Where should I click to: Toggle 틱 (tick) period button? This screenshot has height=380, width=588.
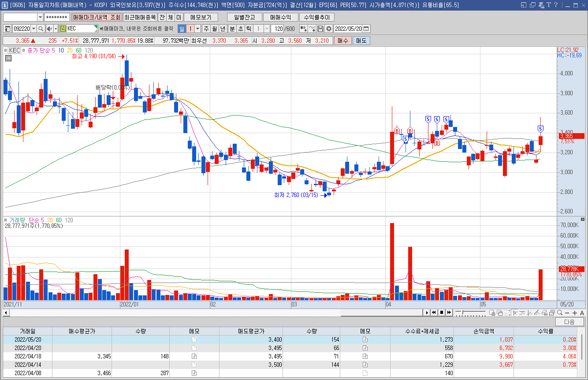pyautogui.click(x=249, y=29)
